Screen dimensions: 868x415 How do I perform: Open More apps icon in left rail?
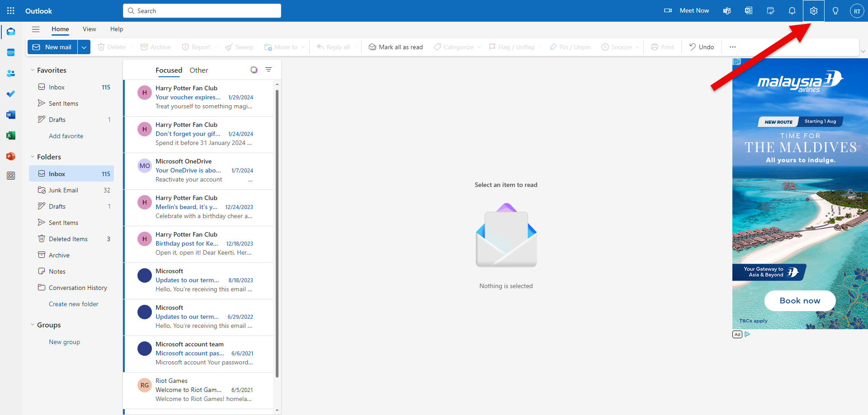point(11,176)
